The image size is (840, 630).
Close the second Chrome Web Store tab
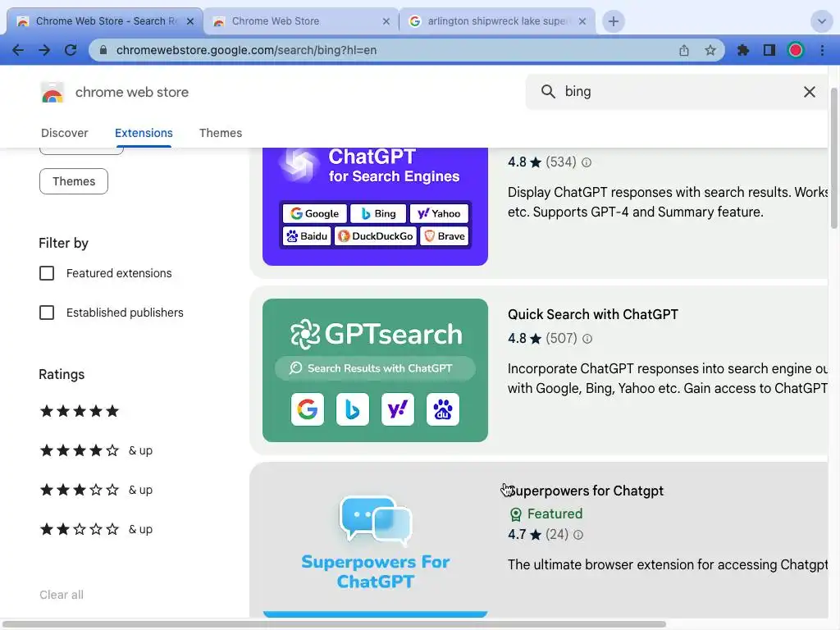click(x=386, y=21)
